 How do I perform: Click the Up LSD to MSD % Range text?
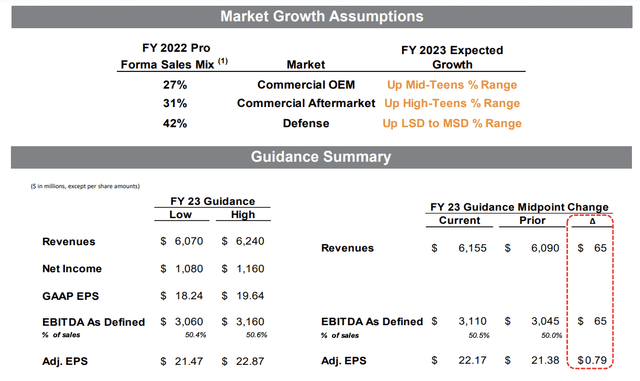click(452, 123)
